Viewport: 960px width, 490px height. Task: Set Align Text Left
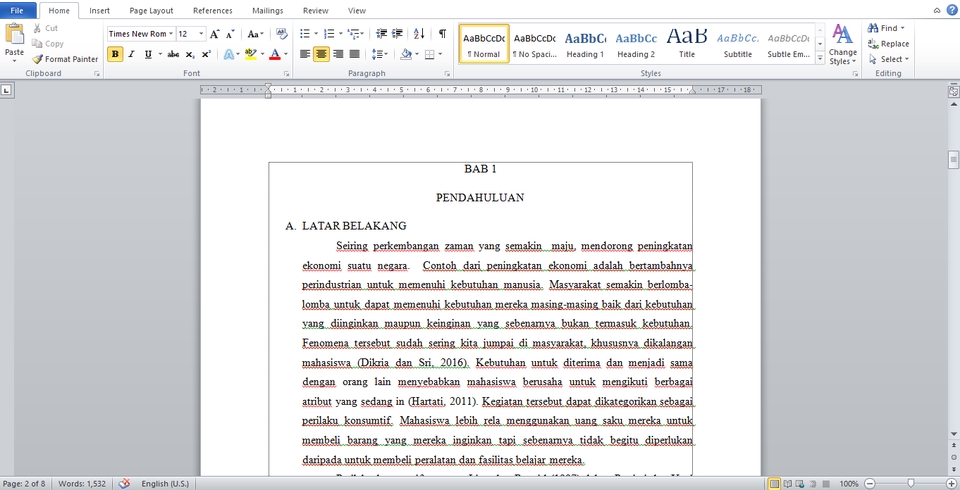point(305,54)
